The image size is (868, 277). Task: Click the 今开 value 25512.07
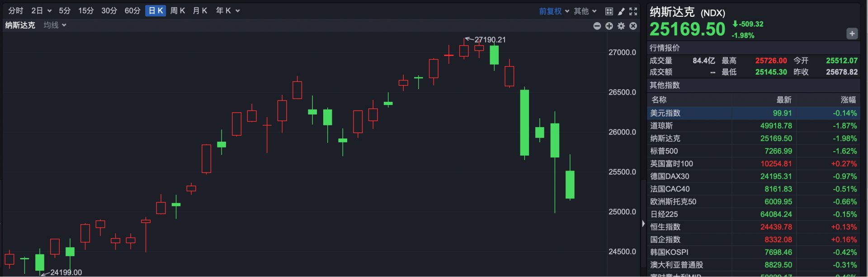[842, 61]
